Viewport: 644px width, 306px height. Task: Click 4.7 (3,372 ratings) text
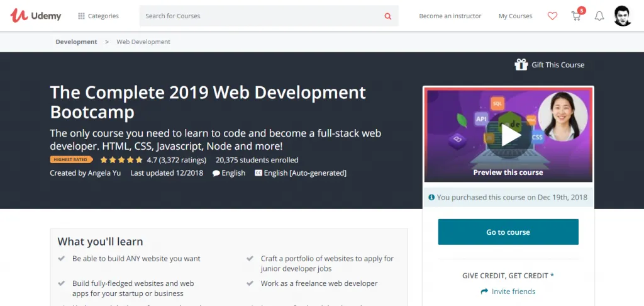coord(177,160)
